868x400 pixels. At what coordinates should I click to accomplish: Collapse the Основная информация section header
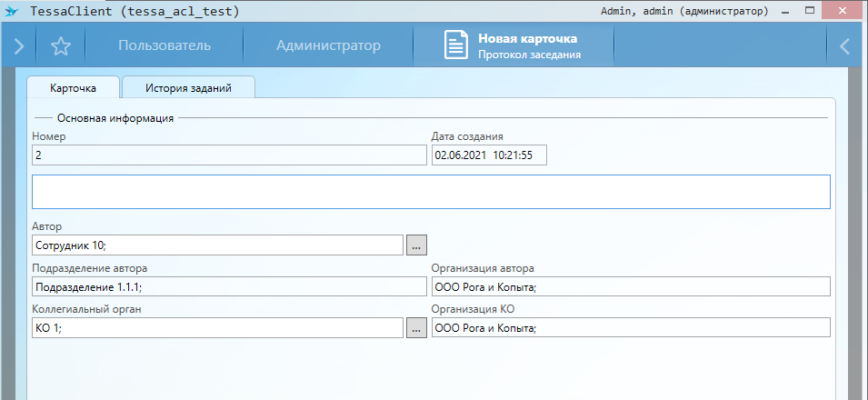[115, 117]
